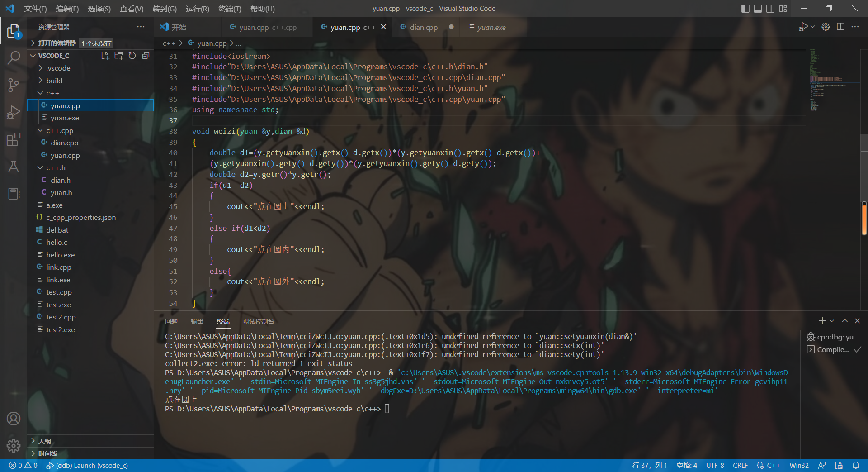Open the 终端(T) menu
This screenshot has height=472, width=868.
(230, 9)
